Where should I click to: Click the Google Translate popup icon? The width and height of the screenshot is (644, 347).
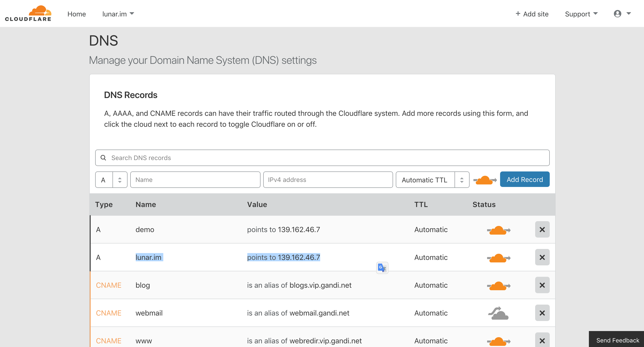click(382, 268)
